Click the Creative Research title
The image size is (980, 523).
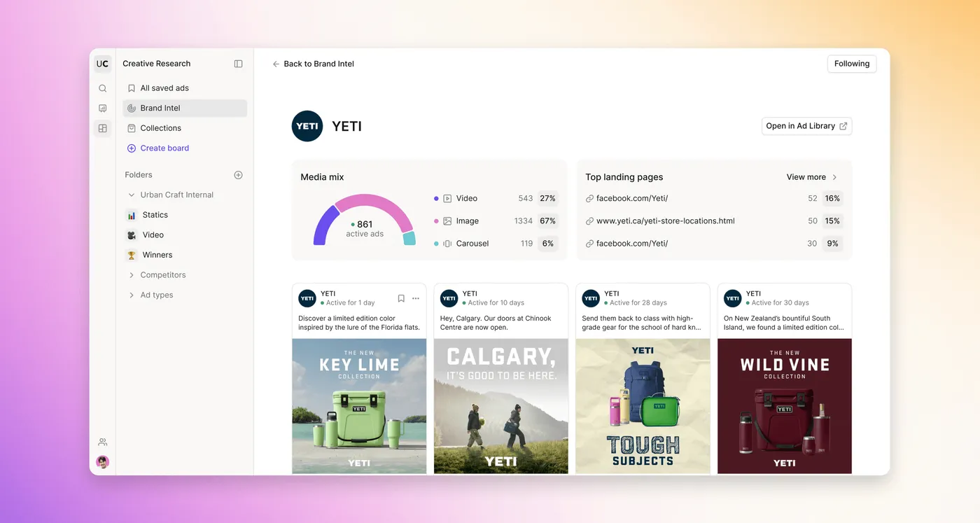[157, 64]
